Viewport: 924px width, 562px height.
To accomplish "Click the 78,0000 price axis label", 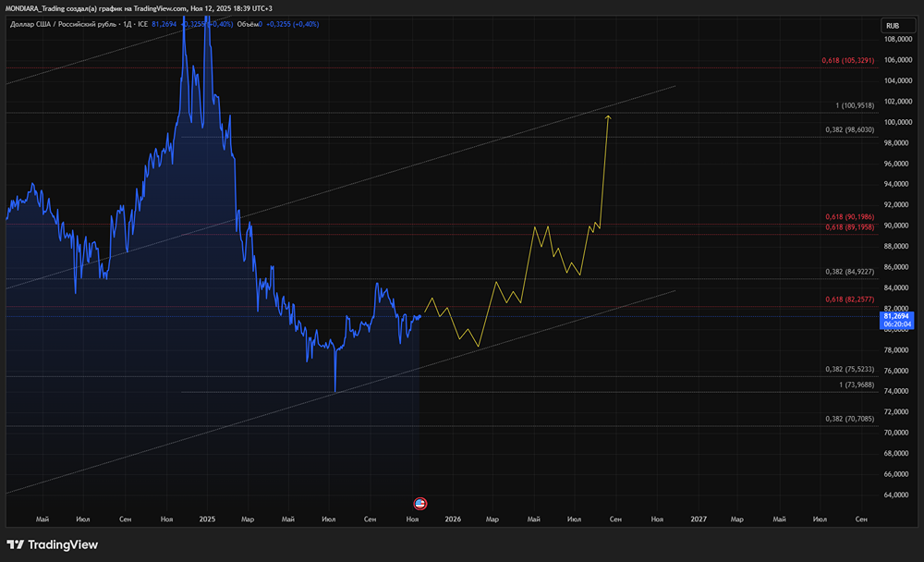I will pyautogui.click(x=898, y=349).
